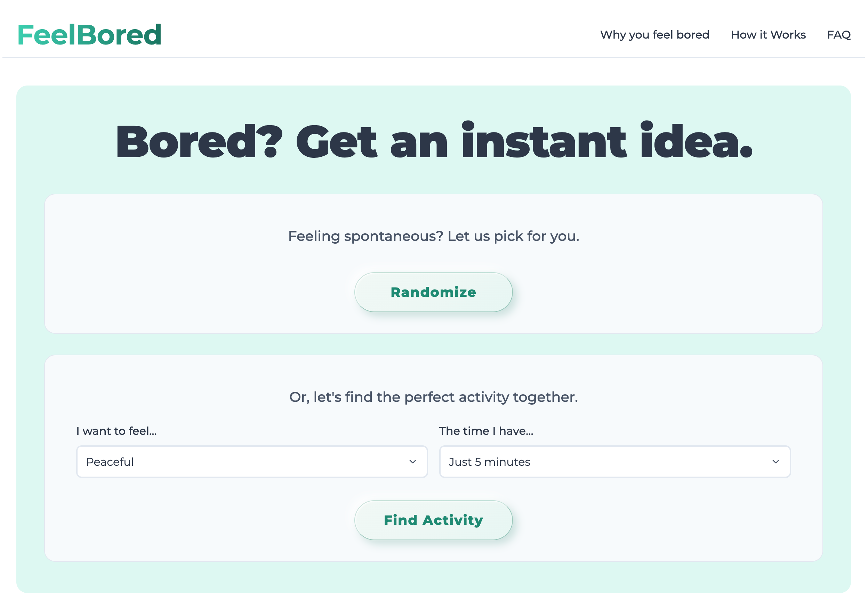Image resolution: width=868 pixels, height=600 pixels.
Task: Click the "Just 5 minutes" selected value
Action: point(489,462)
